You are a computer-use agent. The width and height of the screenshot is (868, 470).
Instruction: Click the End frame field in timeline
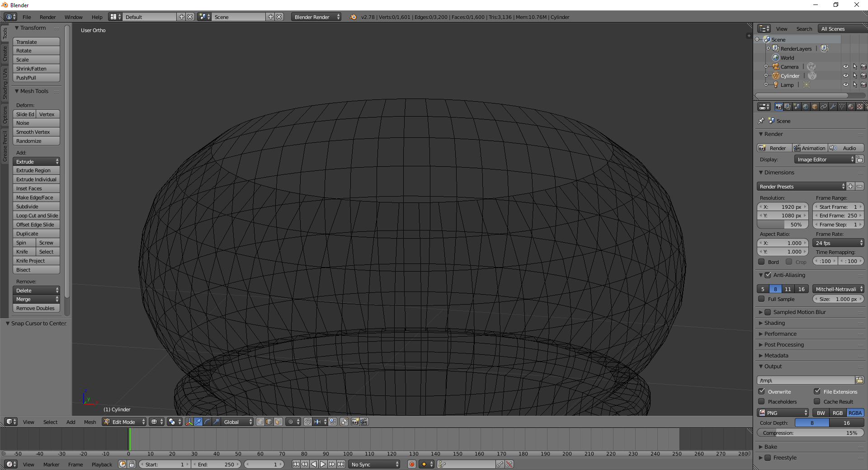pos(217,464)
